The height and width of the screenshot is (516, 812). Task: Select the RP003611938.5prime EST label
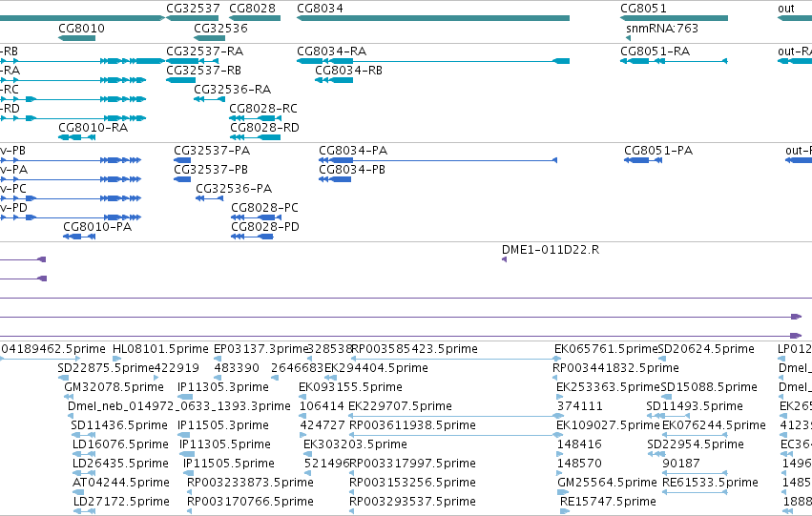(413, 426)
